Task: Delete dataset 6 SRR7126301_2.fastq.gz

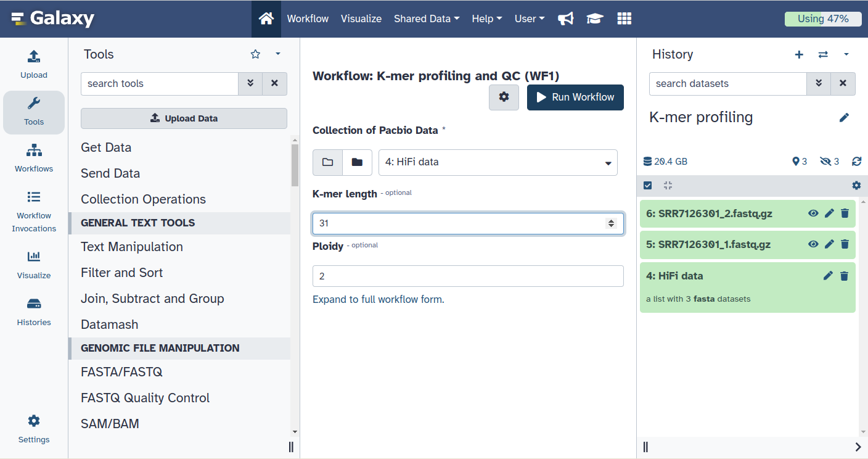Action: pyautogui.click(x=845, y=213)
